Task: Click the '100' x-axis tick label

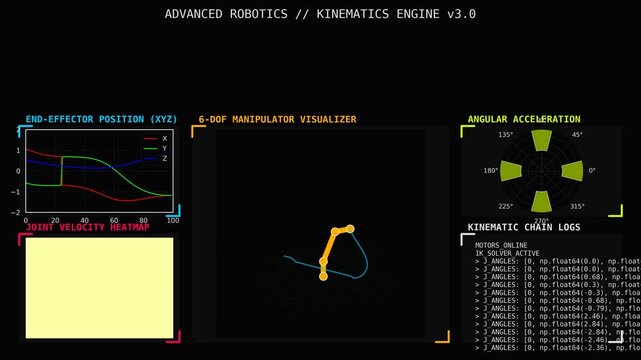Action: [x=173, y=221]
